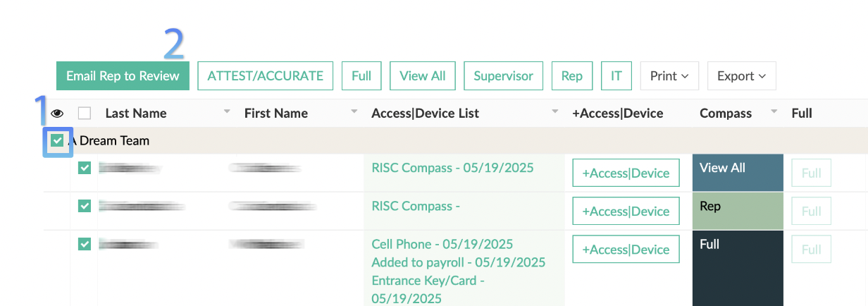Open the First Name column filter arrow
868x306 pixels.
[x=354, y=112]
